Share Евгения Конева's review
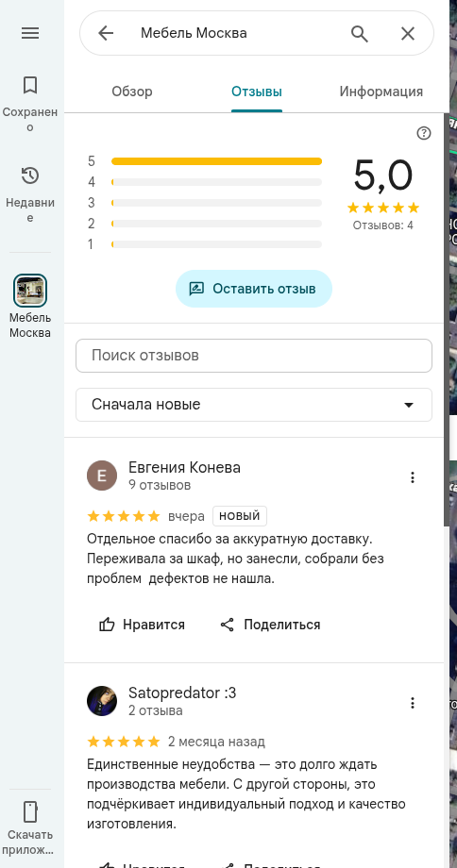 270,625
